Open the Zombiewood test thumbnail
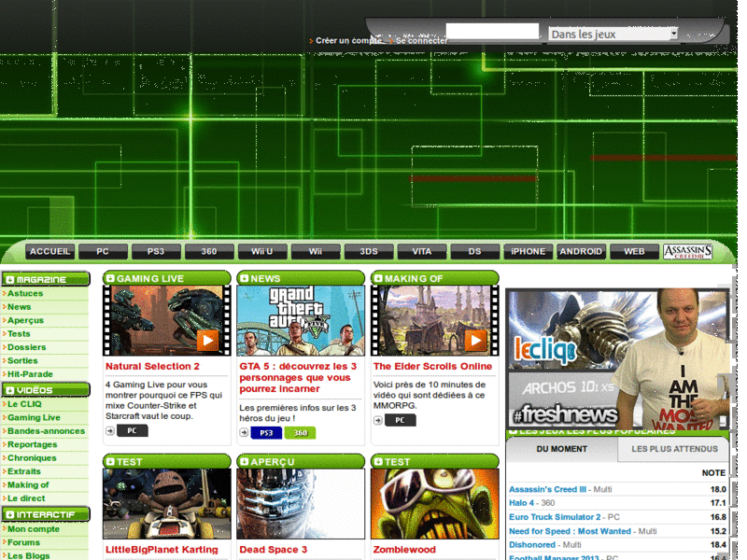 click(434, 504)
